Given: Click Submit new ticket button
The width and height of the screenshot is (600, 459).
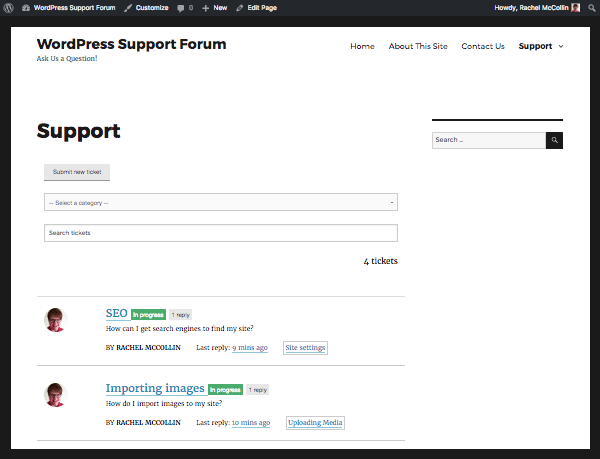Looking at the screenshot, I should point(77,172).
